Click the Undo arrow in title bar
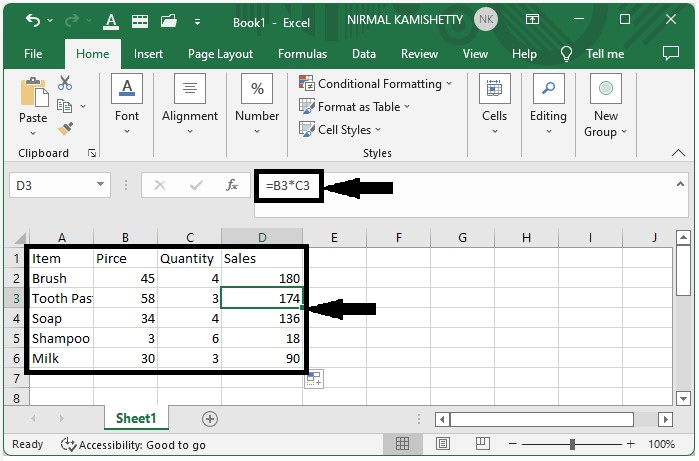The height and width of the screenshot is (461, 699). [33, 20]
